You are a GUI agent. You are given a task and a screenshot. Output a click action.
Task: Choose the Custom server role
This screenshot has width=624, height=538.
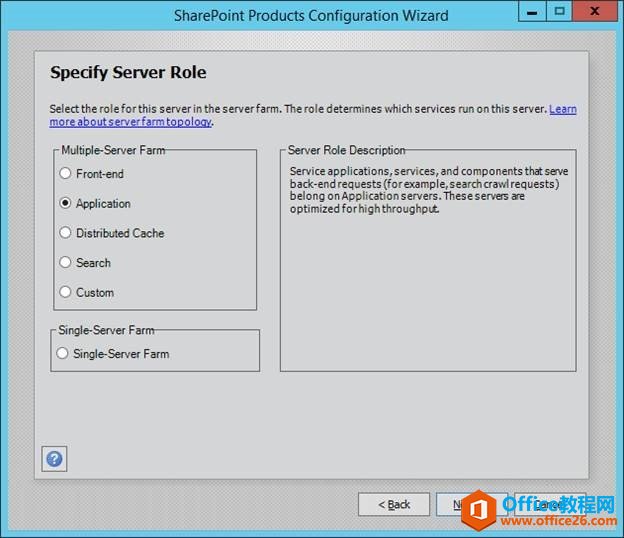[x=86, y=292]
